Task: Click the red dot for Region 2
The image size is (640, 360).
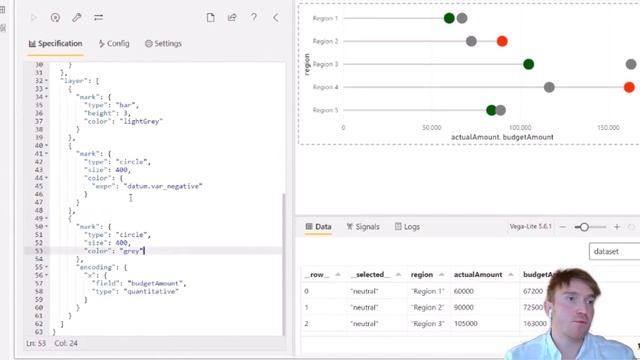Action: coord(502,41)
